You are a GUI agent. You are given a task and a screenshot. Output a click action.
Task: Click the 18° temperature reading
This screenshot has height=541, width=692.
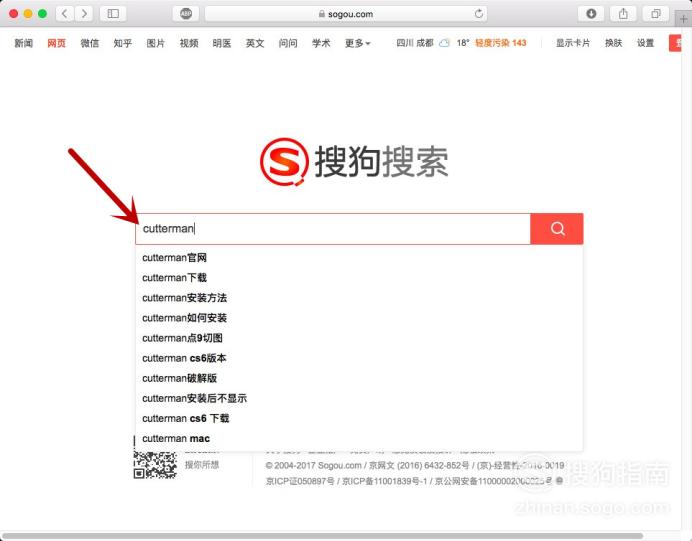pyautogui.click(x=463, y=43)
